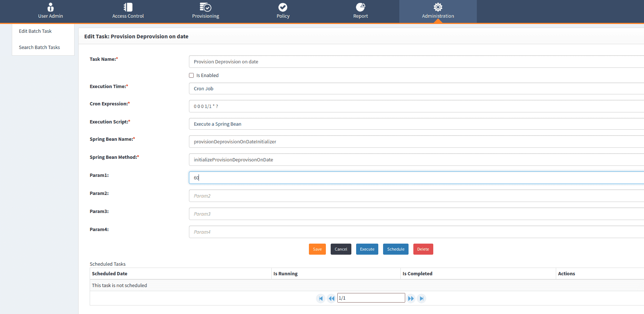This screenshot has height=314, width=644.
Task: Click the Administration gear icon
Action: coord(438,7)
